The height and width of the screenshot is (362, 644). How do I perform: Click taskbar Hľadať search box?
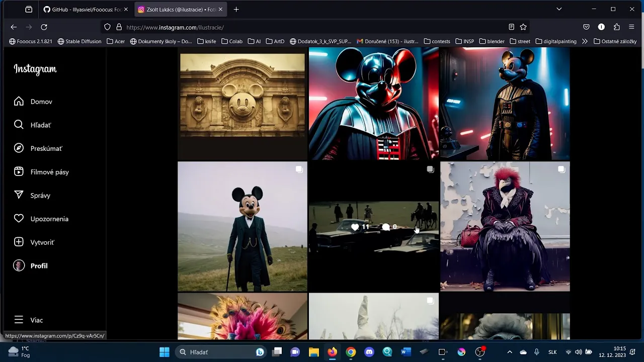pos(221,352)
